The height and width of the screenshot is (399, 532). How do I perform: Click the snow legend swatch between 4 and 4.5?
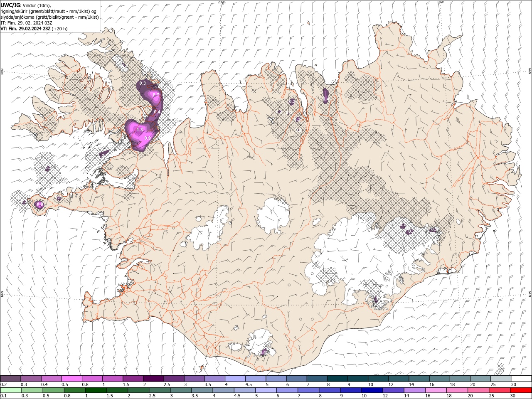pos(235,379)
